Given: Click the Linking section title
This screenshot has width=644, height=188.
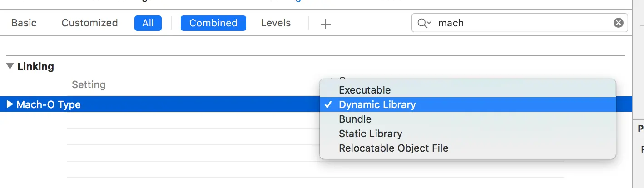Looking at the screenshot, I should click(x=35, y=66).
